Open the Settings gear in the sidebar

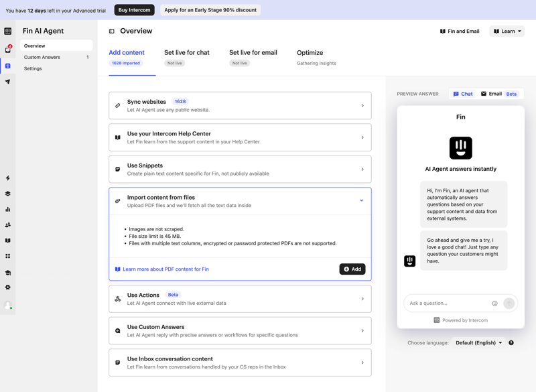coord(9,288)
